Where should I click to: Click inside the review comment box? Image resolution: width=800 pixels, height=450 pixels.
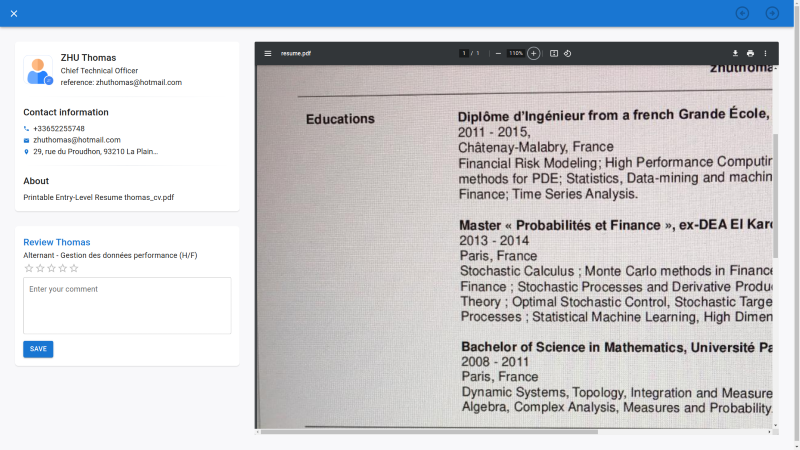tap(127, 305)
